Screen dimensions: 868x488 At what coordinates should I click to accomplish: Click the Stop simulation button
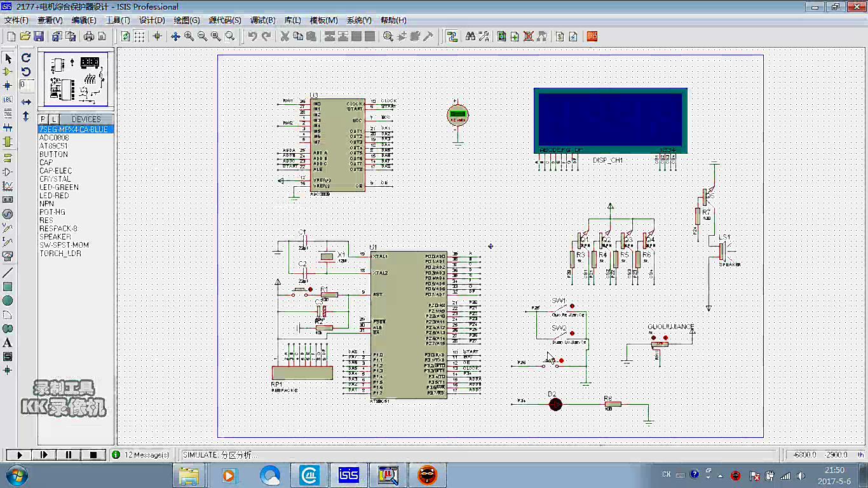coord(93,455)
